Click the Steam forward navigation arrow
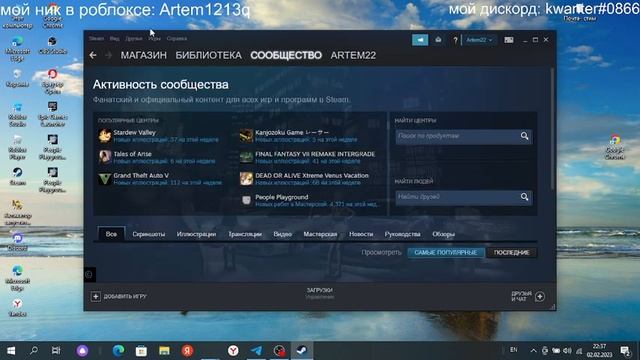The height and width of the screenshot is (360, 640). (x=108, y=55)
